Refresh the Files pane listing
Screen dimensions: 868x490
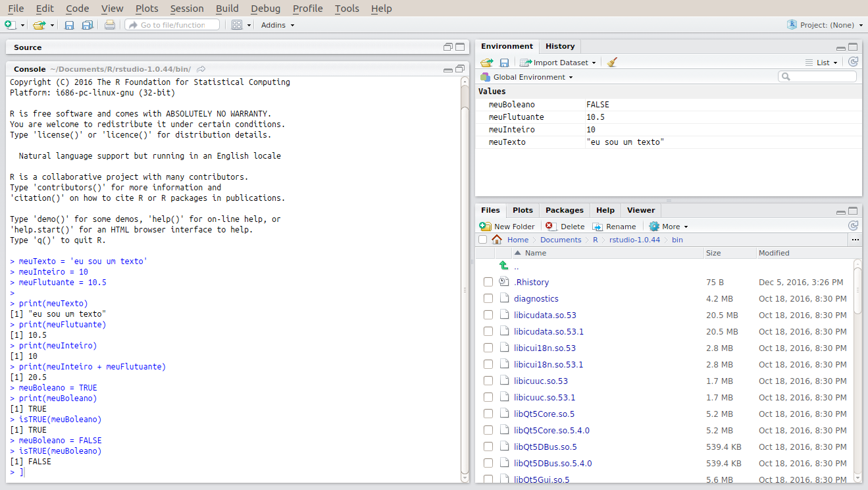[853, 226]
